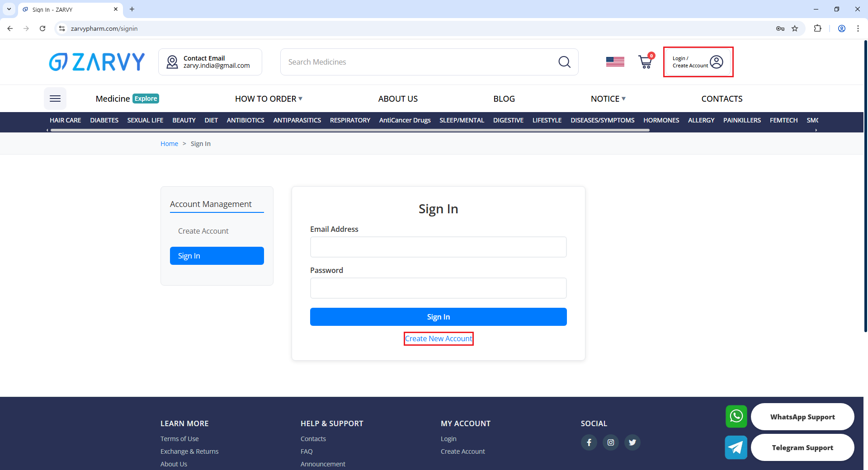Open the Medicine Explore menu
868x470 pixels.
(x=127, y=99)
